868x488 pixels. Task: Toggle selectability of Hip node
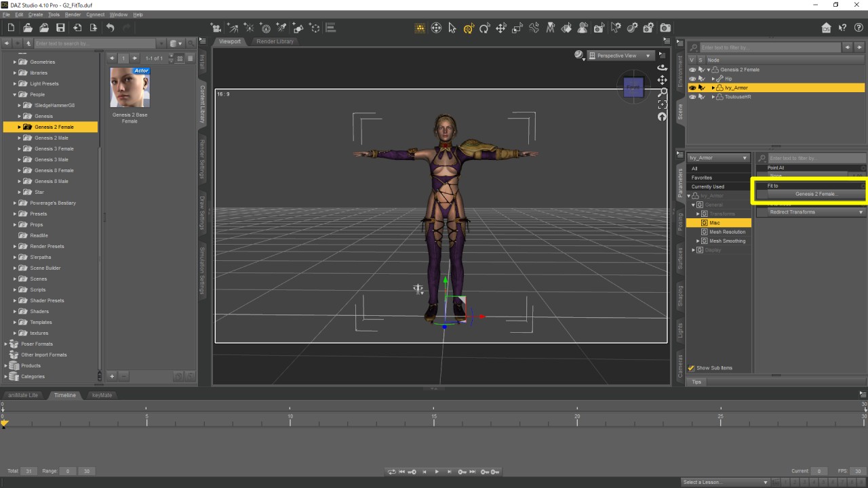tap(701, 79)
